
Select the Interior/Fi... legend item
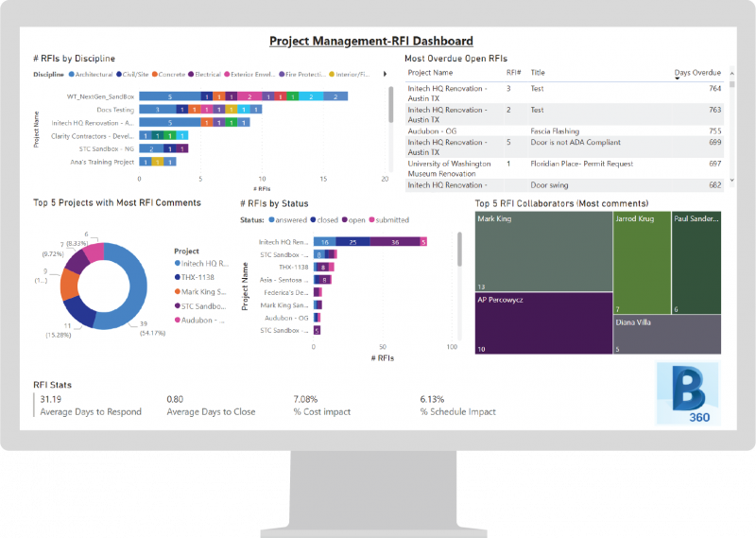pyautogui.click(x=350, y=75)
